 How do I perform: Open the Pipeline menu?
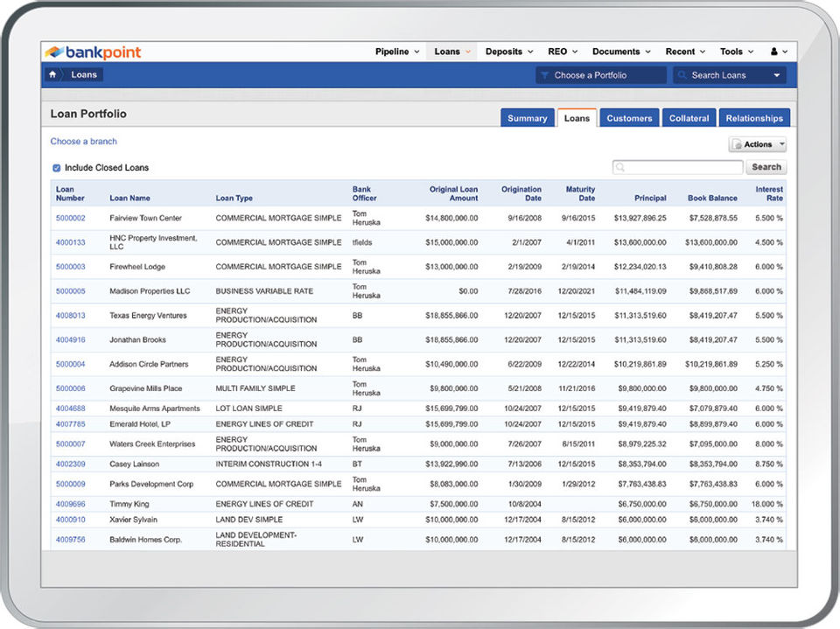coord(397,52)
